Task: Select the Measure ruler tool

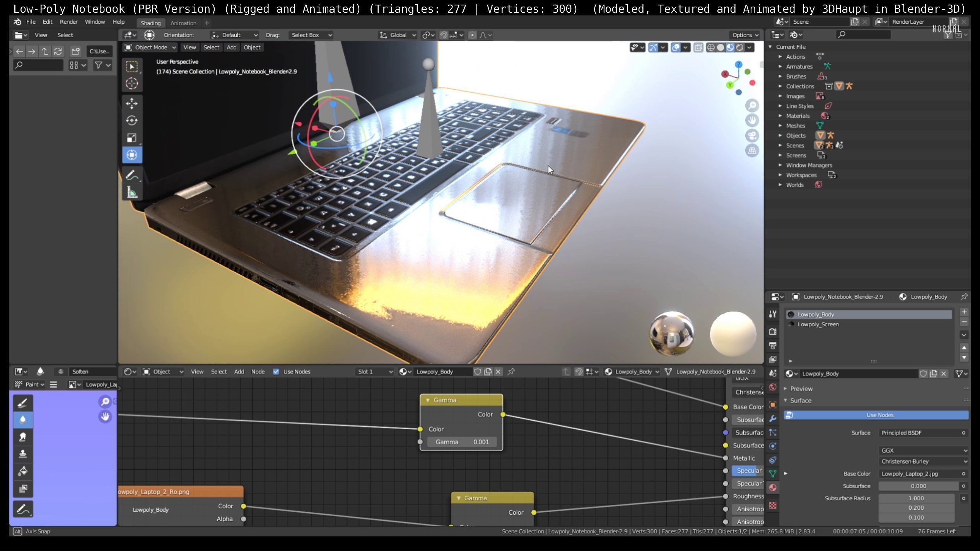Action: click(x=131, y=193)
